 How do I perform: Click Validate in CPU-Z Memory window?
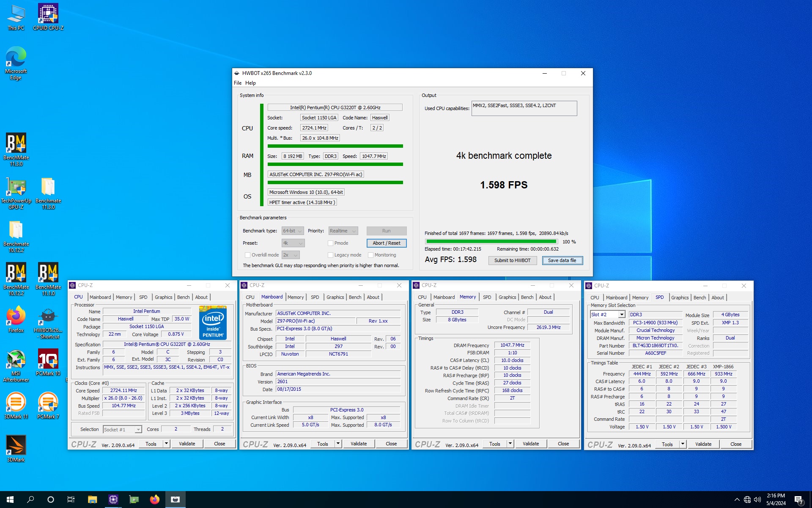click(x=531, y=444)
